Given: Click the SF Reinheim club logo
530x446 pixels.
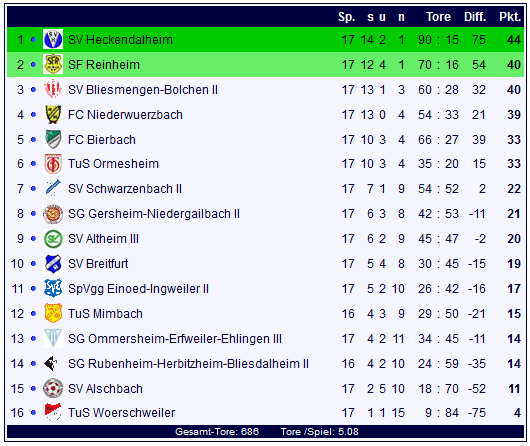Looking at the screenshot, I should click(53, 64).
